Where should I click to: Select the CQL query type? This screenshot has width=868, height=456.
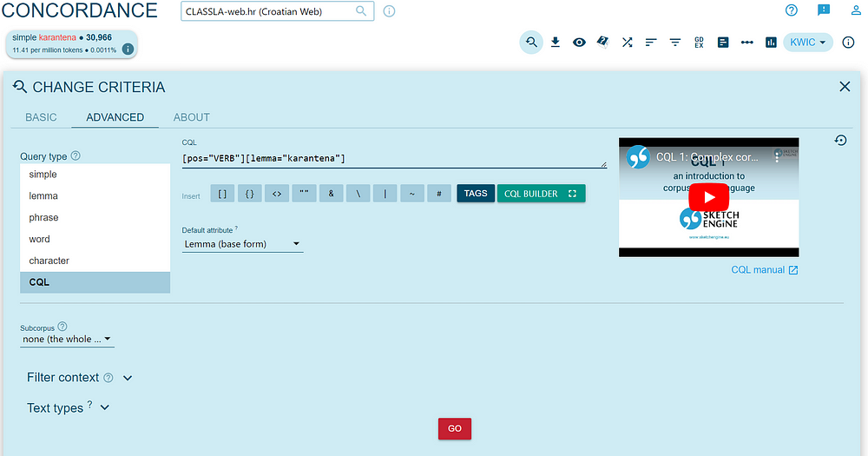95,282
